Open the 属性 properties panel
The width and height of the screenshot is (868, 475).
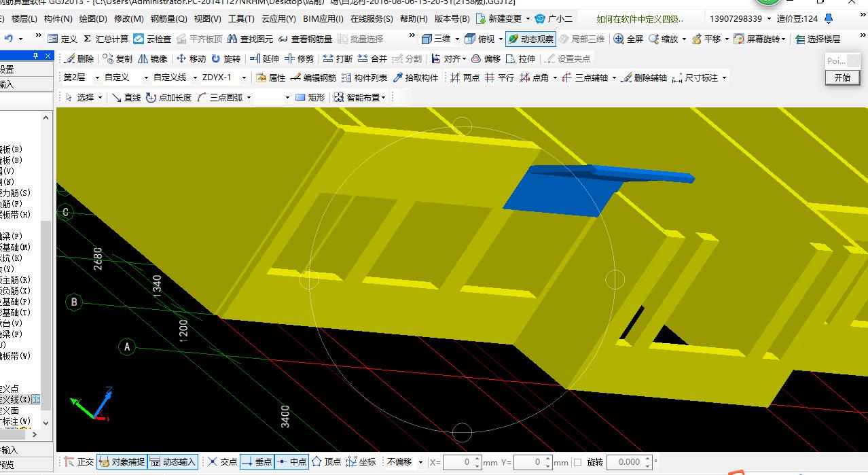click(270, 77)
